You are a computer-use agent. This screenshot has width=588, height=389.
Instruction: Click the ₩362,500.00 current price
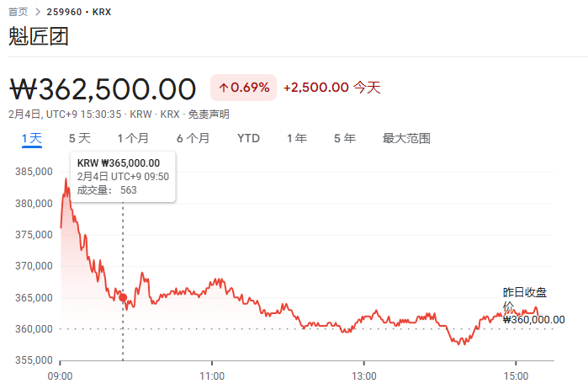103,89
